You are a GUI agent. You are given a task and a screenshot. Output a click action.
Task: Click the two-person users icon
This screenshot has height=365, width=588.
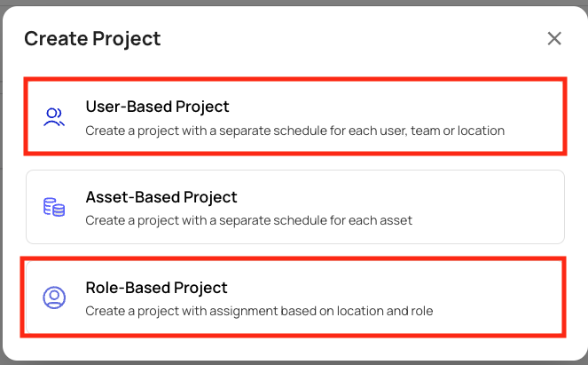(54, 117)
